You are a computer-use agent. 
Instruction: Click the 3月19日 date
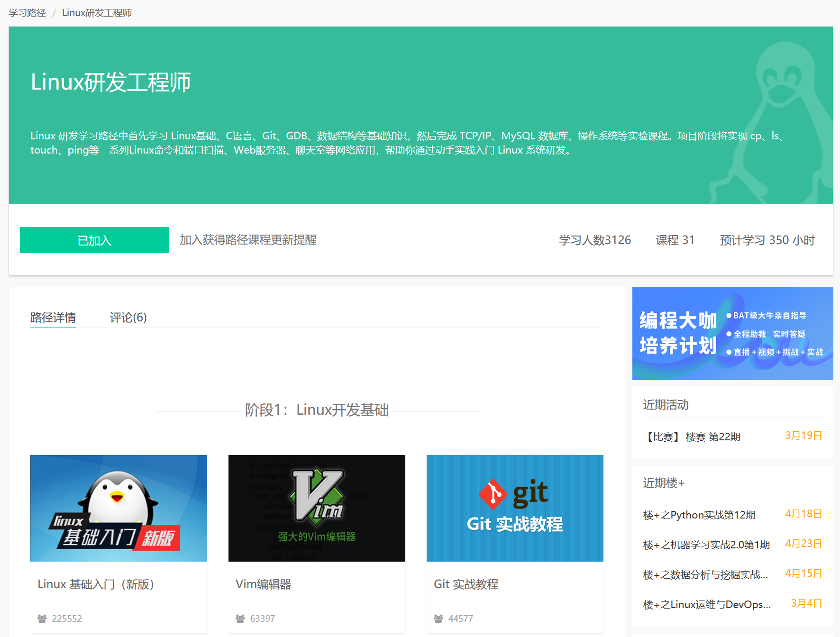pos(803,436)
